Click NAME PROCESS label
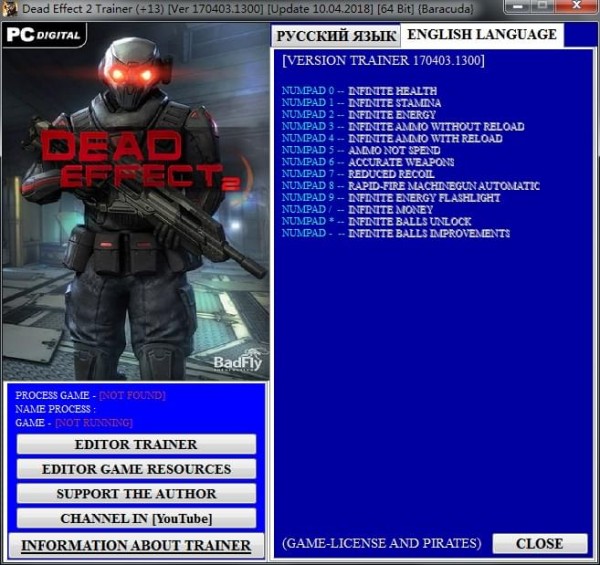The image size is (600, 565). (55, 409)
